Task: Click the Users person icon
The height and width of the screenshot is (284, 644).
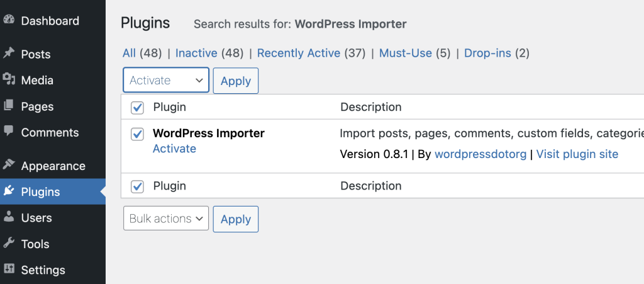Action: 9,217
